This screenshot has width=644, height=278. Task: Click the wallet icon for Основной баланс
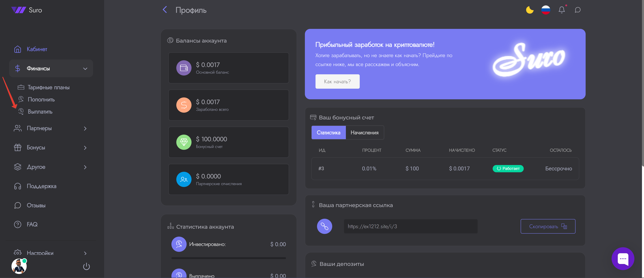click(x=184, y=68)
